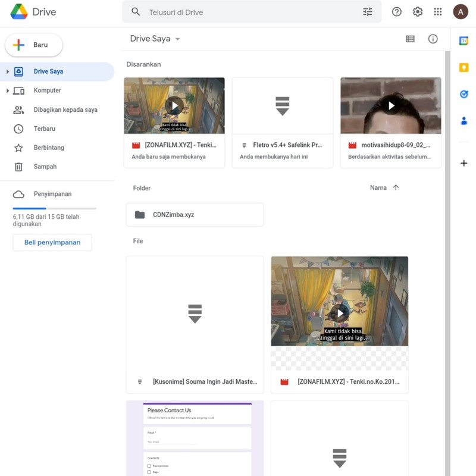Open the Google apps grid icon
This screenshot has height=476, width=476.
pyautogui.click(x=437, y=12)
